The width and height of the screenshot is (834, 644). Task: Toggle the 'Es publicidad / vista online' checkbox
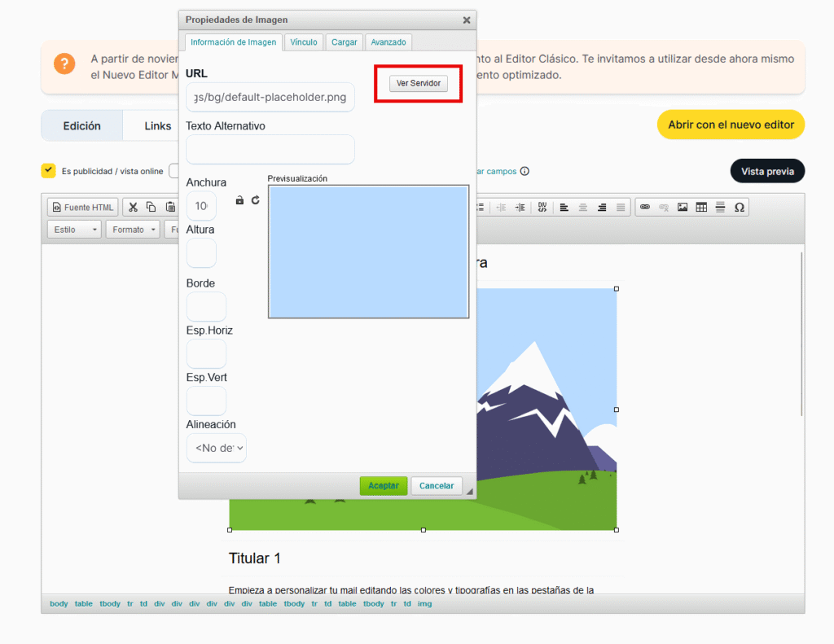[48, 171]
